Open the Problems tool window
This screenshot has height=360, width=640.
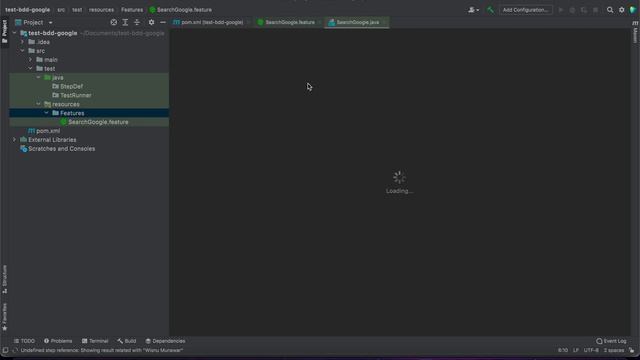tap(58, 341)
